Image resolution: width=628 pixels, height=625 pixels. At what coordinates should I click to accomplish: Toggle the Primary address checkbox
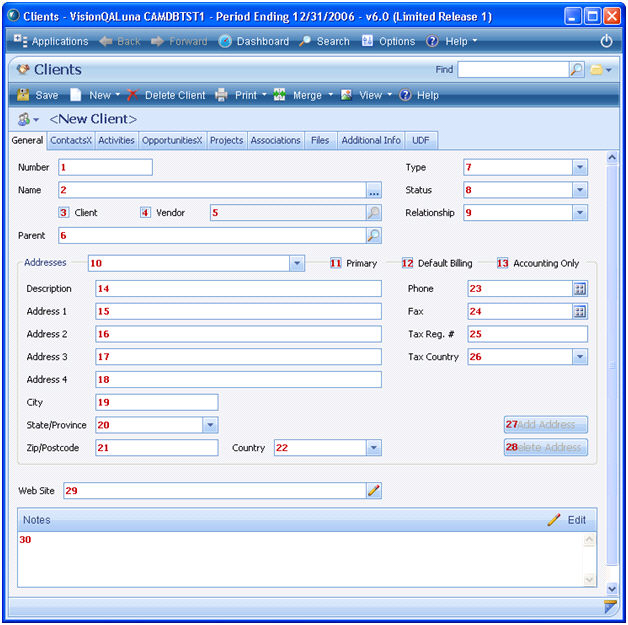point(336,263)
